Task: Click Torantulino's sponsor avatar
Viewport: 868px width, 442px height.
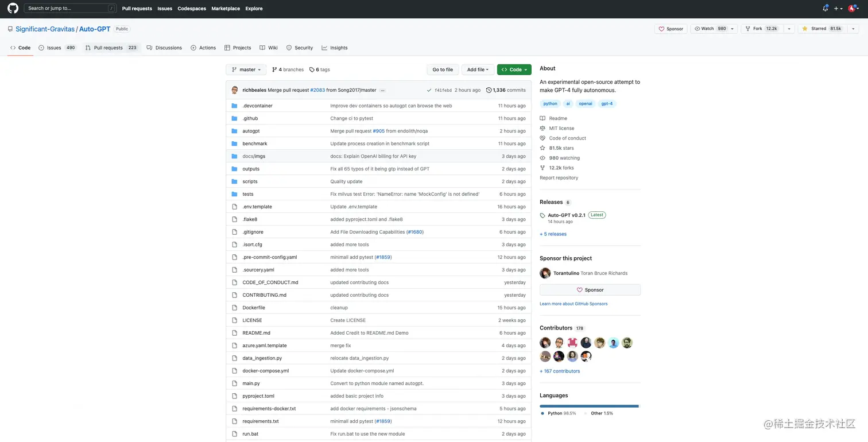Action: tap(545, 273)
